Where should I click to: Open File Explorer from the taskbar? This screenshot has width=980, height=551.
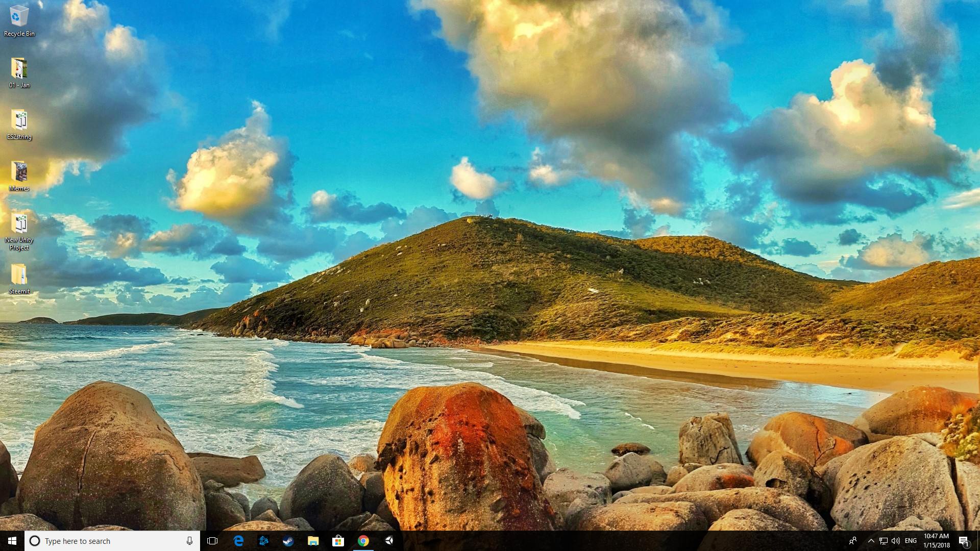(313, 541)
